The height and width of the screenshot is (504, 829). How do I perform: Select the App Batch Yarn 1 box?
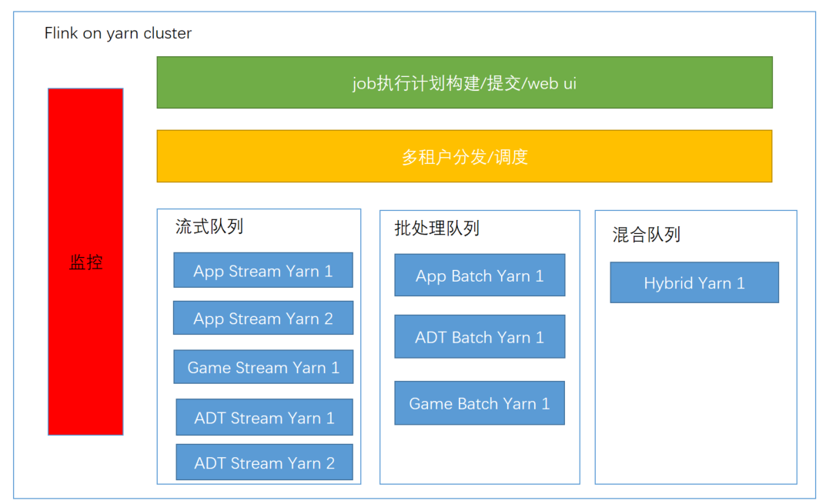(480, 275)
